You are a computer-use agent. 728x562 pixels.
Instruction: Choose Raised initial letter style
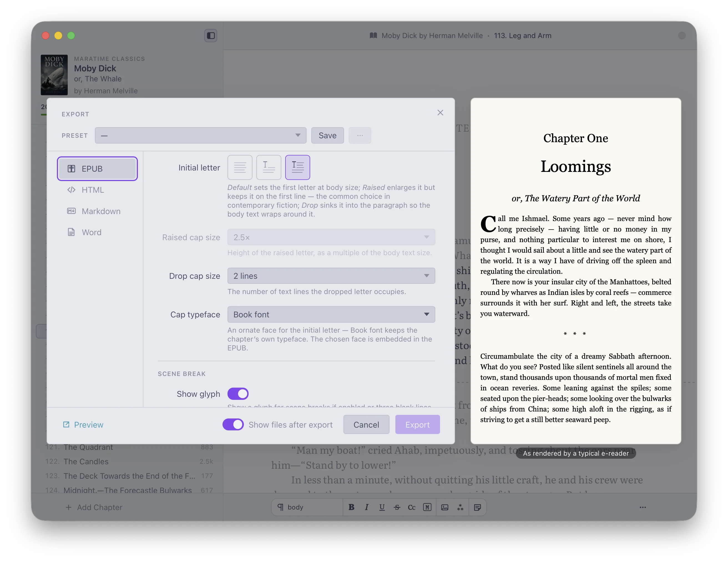269,167
